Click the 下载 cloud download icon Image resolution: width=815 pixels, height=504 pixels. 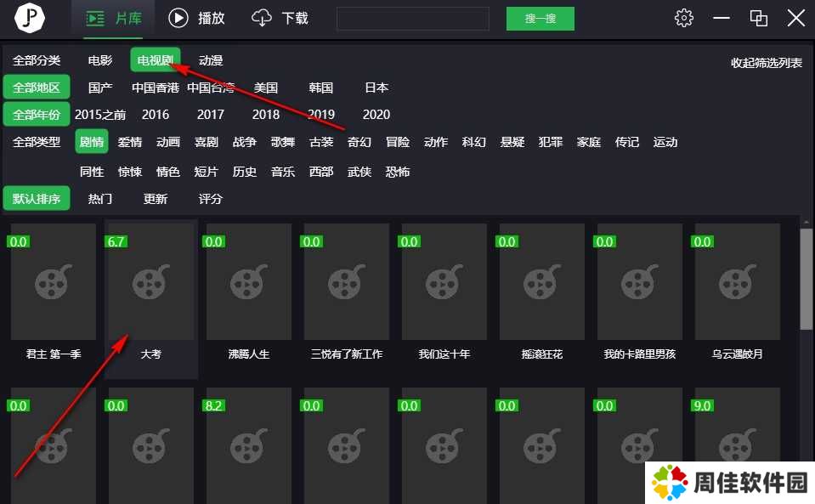263,18
